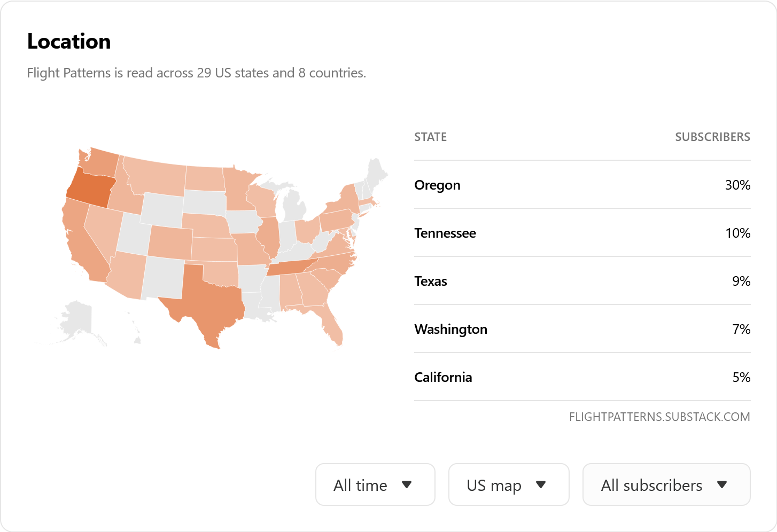Open the FLIGHTPATTERNS.SUBSTACK.COM link
The height and width of the screenshot is (532, 777).
point(659,417)
